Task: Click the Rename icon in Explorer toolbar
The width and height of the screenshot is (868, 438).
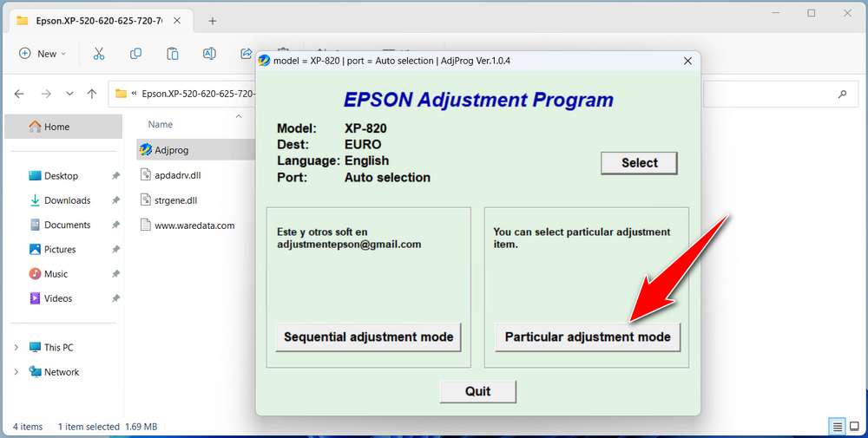Action: pos(209,54)
